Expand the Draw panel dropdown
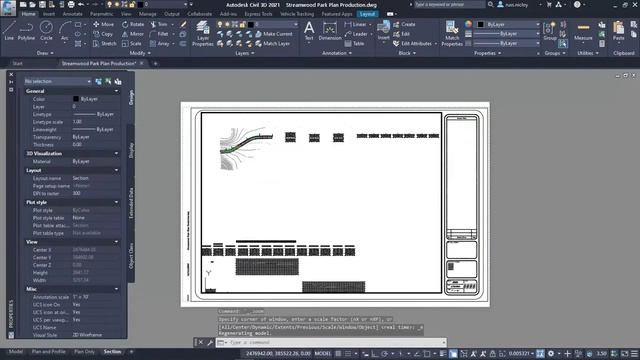The width and height of the screenshot is (640, 360). 44,53
